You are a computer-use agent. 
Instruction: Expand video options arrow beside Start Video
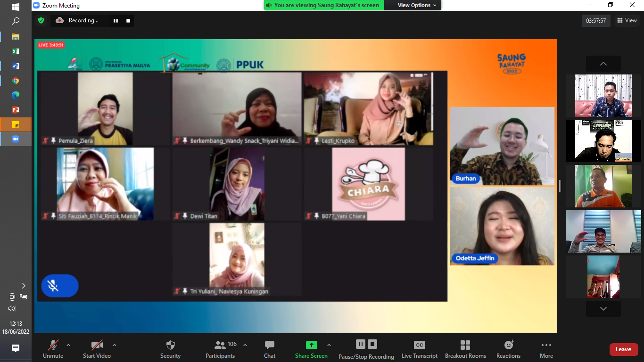point(115,345)
